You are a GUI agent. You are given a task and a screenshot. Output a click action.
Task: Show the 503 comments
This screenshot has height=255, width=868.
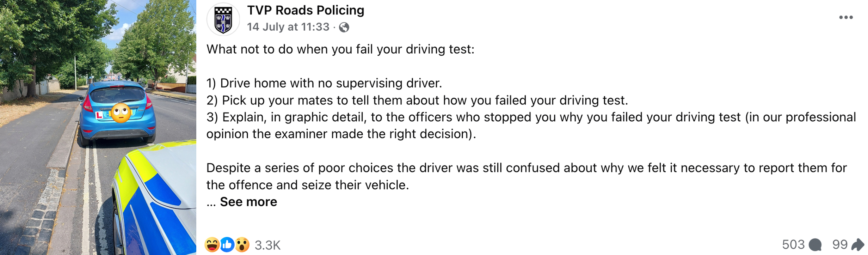[x=793, y=244]
